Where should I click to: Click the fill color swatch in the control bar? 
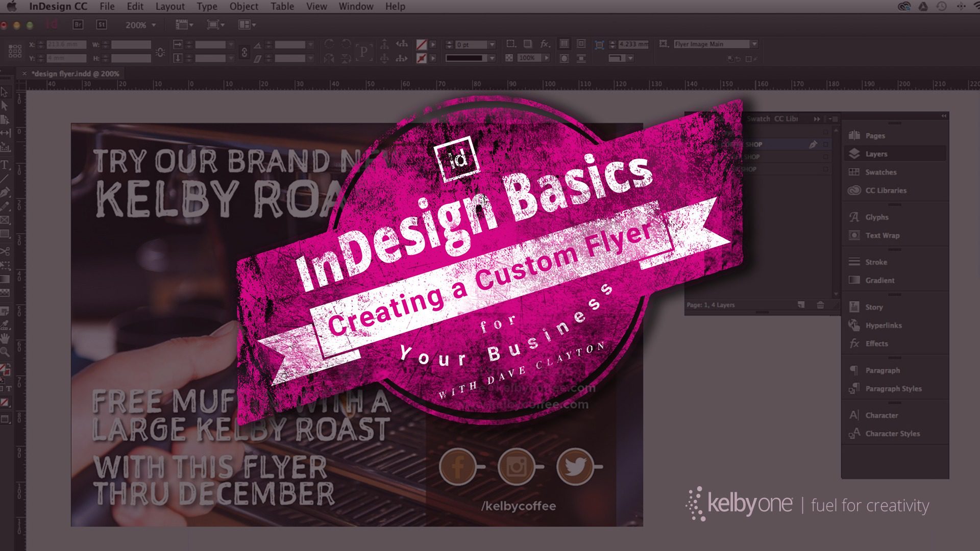point(421,44)
